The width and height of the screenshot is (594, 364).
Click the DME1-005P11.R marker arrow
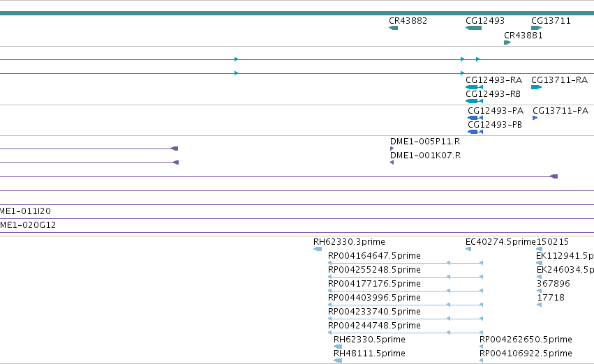[x=392, y=149]
